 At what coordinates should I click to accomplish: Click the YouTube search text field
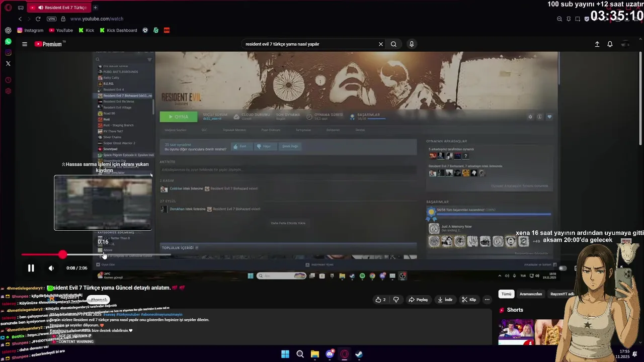[x=309, y=44]
